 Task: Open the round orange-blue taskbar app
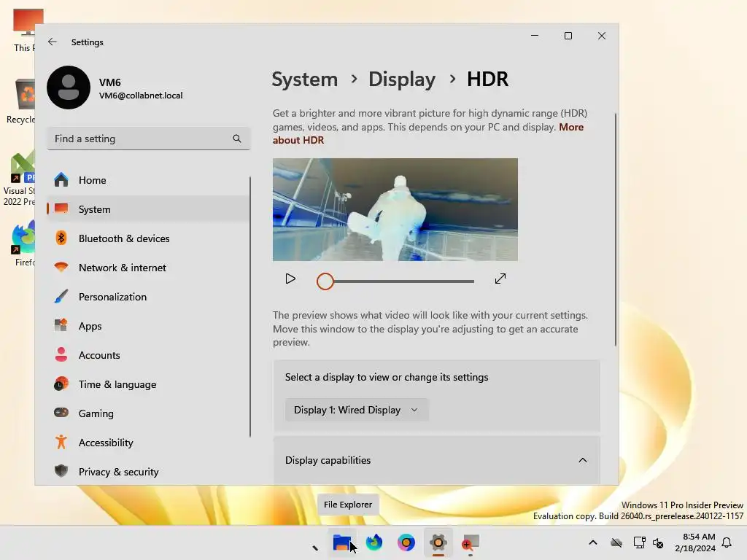[x=406, y=542]
